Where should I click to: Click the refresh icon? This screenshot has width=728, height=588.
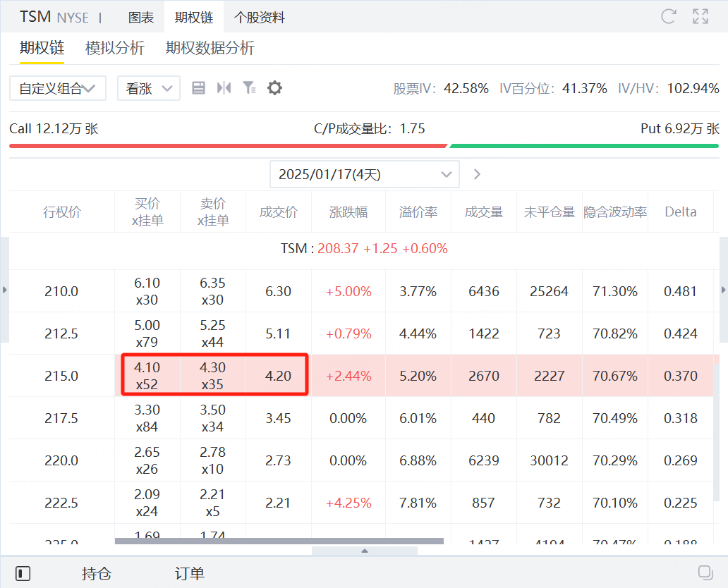point(669,17)
